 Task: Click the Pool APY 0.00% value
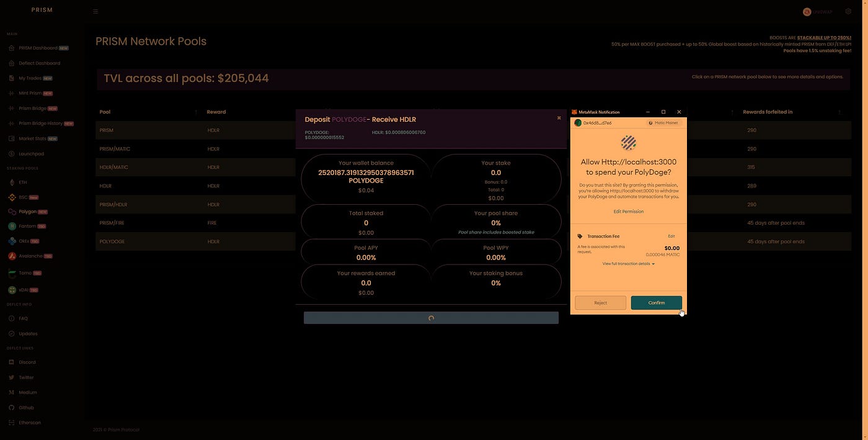coord(366,258)
